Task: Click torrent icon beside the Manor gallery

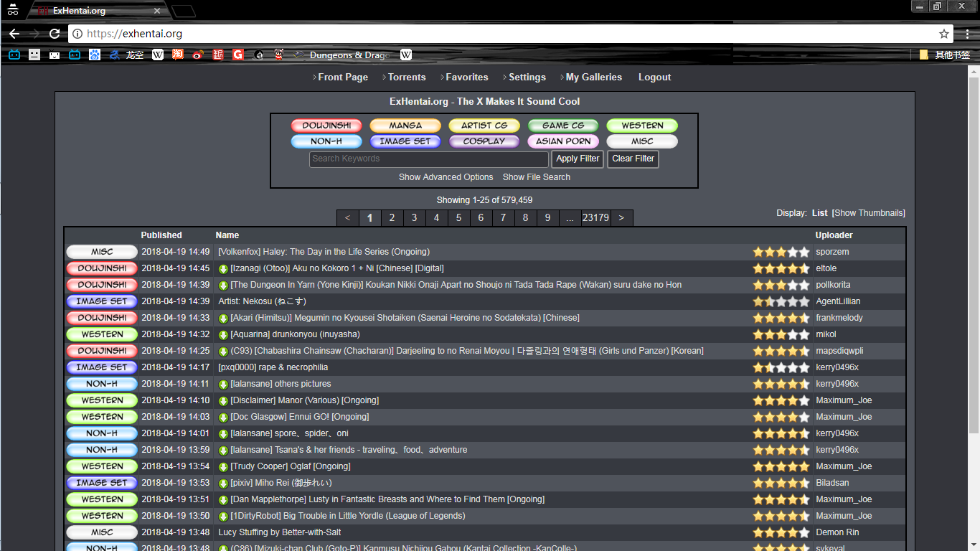Action: tap(223, 401)
